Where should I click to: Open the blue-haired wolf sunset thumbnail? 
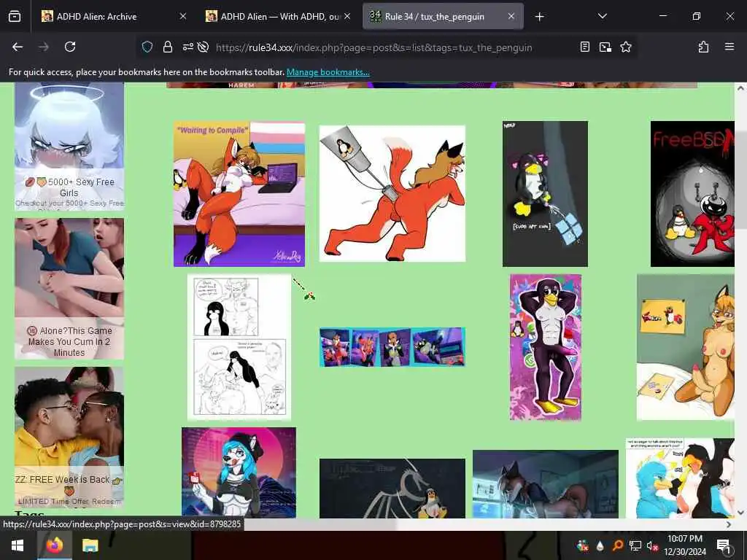(239, 472)
